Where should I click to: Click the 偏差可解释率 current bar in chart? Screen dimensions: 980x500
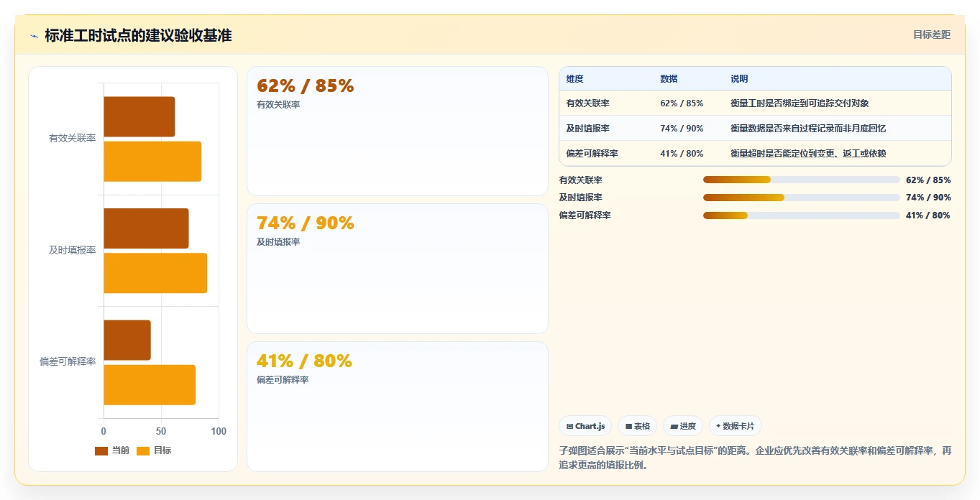coord(127,340)
